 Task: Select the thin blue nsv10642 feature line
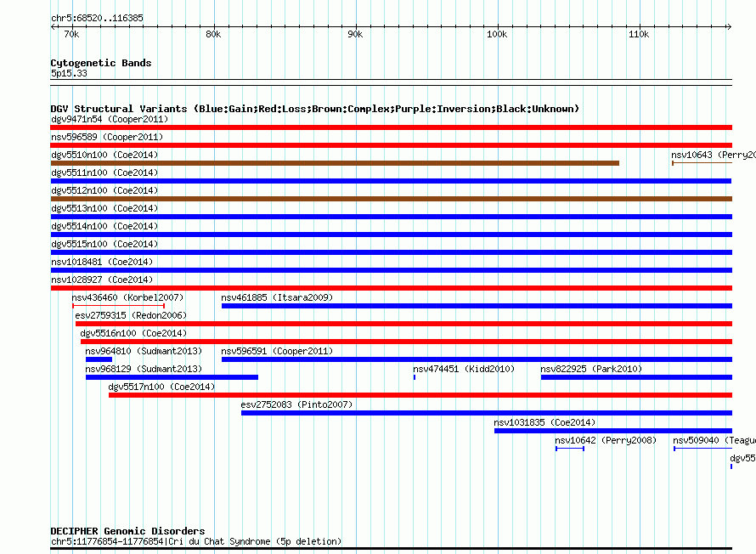click(x=570, y=449)
